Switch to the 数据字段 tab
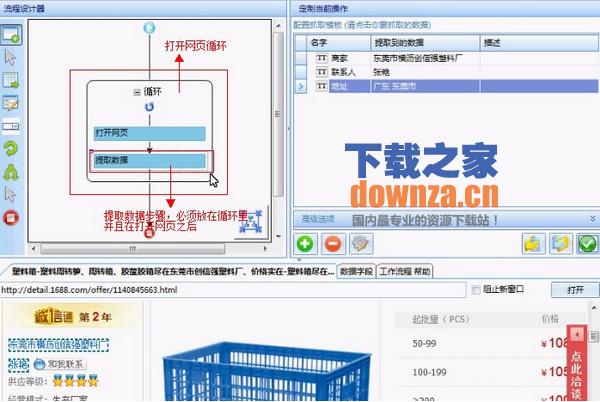 click(x=356, y=272)
